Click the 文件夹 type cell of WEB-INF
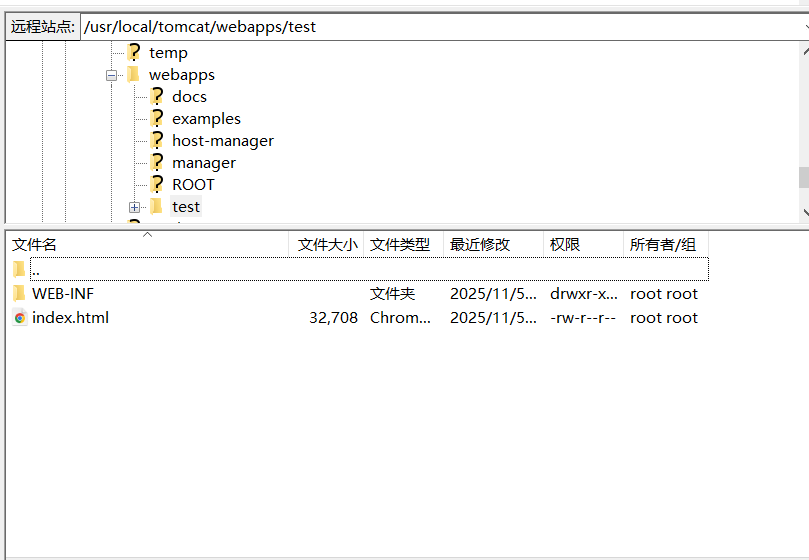The image size is (809, 560). [393, 294]
